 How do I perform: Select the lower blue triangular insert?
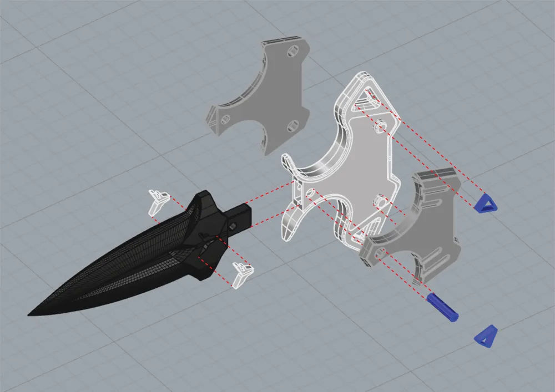487,336
